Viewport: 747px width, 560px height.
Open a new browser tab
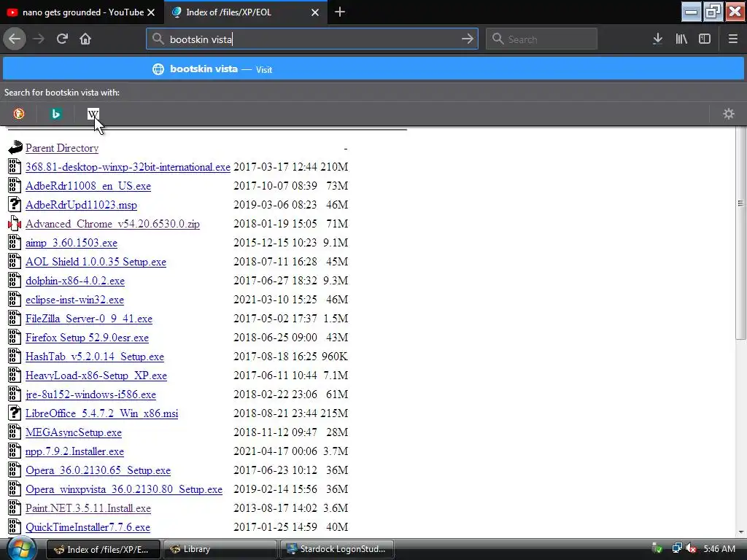coord(340,12)
